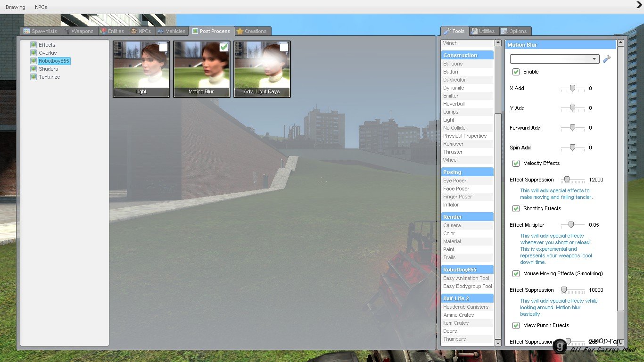644x362 pixels.
Task: Adjust the Spin Add slider
Action: pyautogui.click(x=572, y=148)
